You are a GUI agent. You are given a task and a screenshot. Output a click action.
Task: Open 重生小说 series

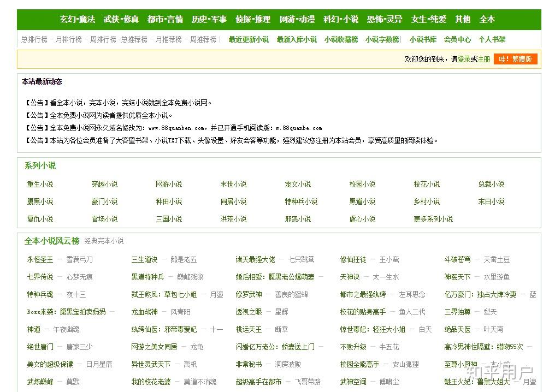coord(40,184)
